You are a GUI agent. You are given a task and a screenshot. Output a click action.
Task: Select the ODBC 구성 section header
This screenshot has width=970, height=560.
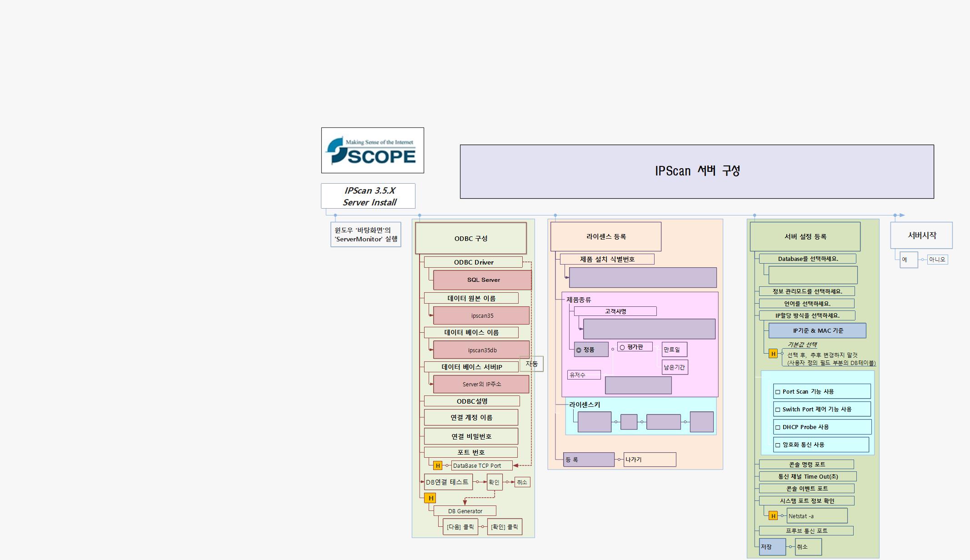pos(470,238)
